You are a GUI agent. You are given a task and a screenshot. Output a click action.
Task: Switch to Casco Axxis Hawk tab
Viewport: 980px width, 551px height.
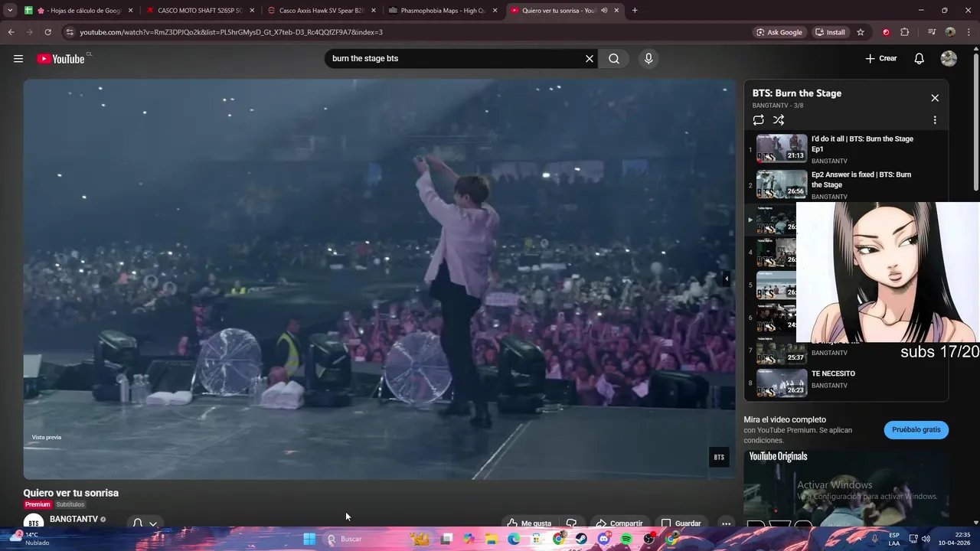322,11
